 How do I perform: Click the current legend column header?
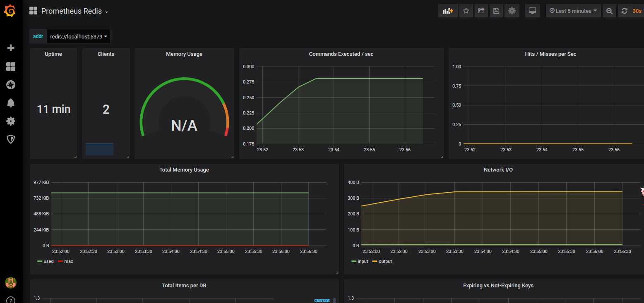322,300
